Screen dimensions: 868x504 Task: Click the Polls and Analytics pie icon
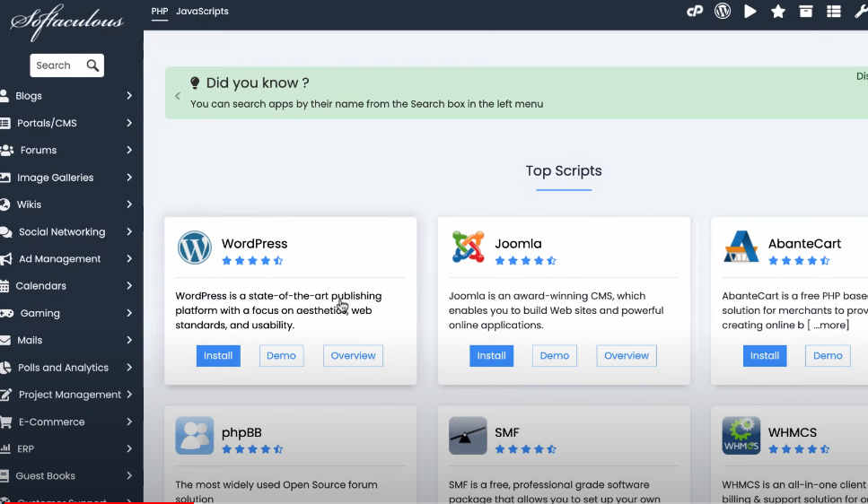coord(5,368)
